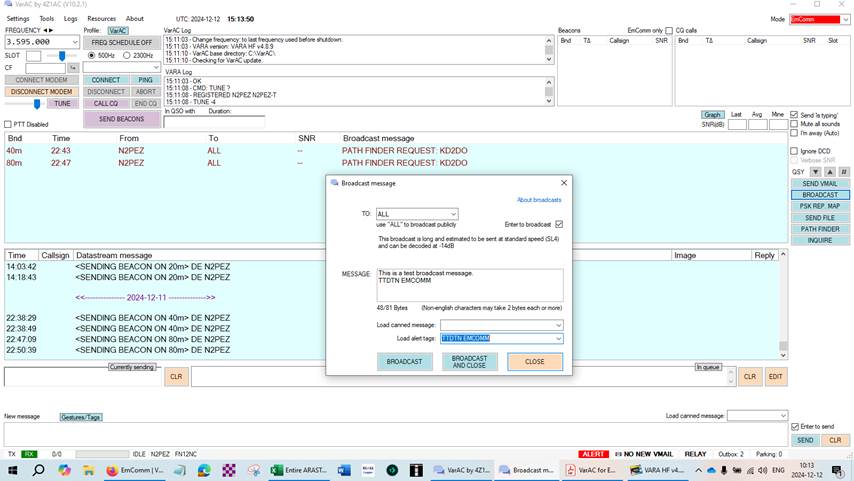Click the purple checkered taskbar app icon

(x=229, y=470)
